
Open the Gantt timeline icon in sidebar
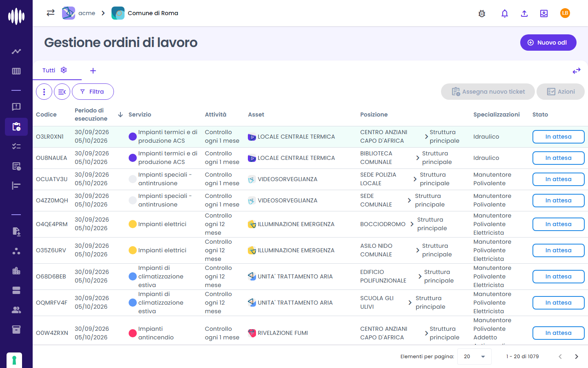tap(16, 186)
